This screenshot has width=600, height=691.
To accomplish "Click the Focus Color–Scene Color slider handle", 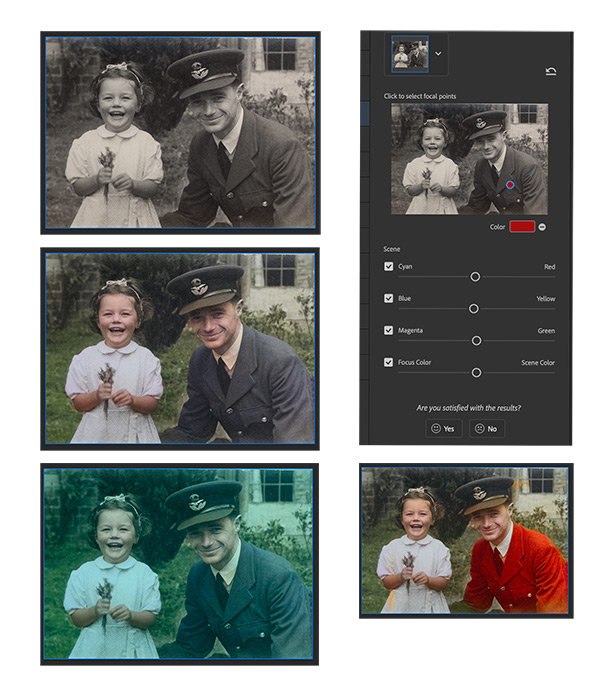I will [476, 373].
